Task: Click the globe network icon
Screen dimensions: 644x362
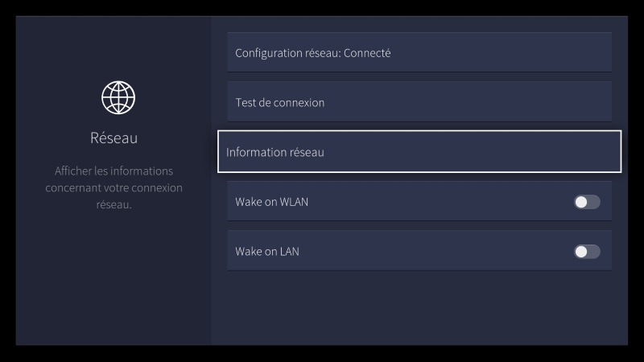Action: pyautogui.click(x=118, y=97)
